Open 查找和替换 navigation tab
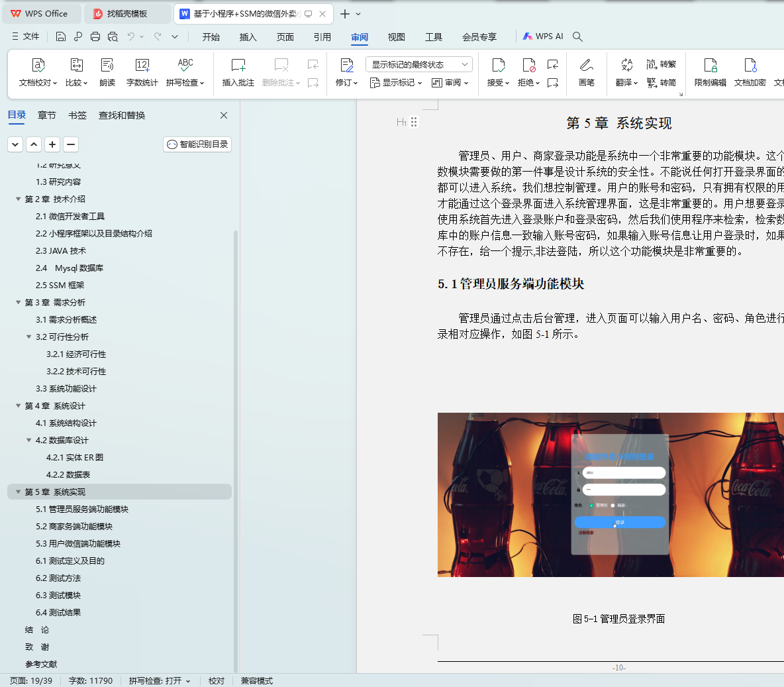This screenshot has width=784, height=687. click(121, 115)
